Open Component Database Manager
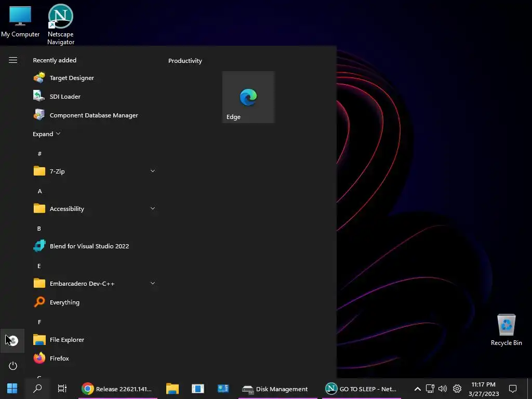 [x=95, y=115]
